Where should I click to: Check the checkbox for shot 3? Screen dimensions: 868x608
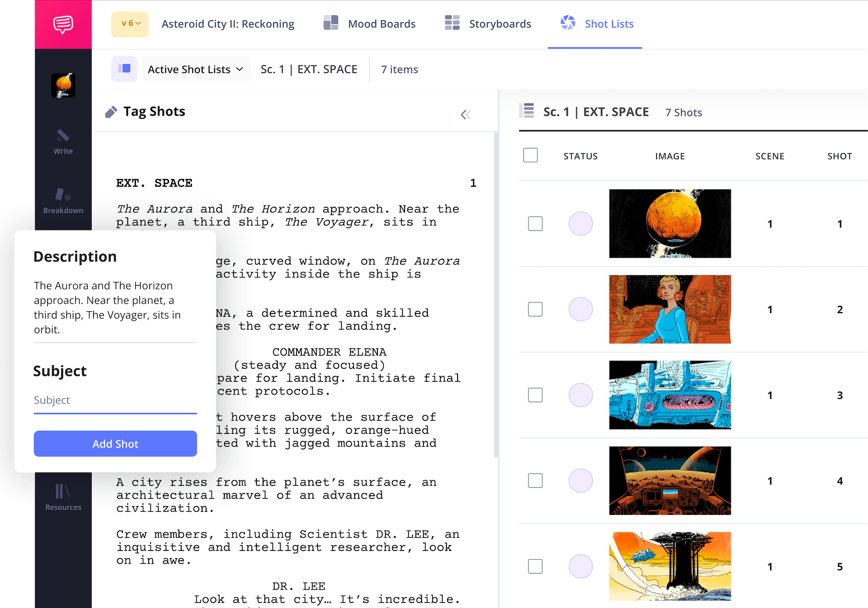[535, 395]
